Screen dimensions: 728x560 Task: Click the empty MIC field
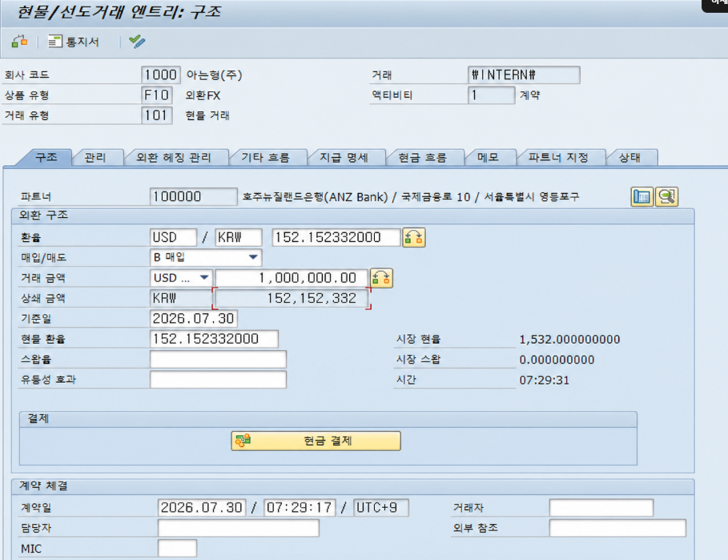point(177,549)
